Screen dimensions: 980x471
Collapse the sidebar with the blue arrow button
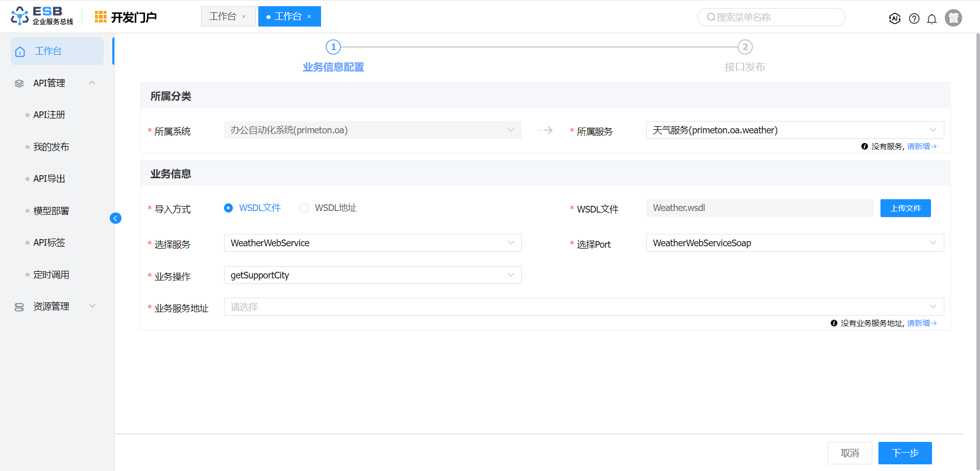[x=115, y=218]
